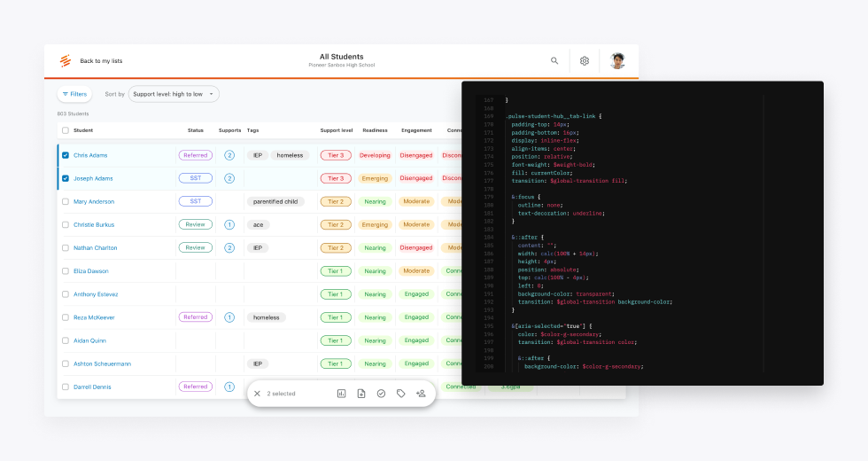868x461 pixels.
Task: Open the user profile avatar
Action: (x=618, y=61)
